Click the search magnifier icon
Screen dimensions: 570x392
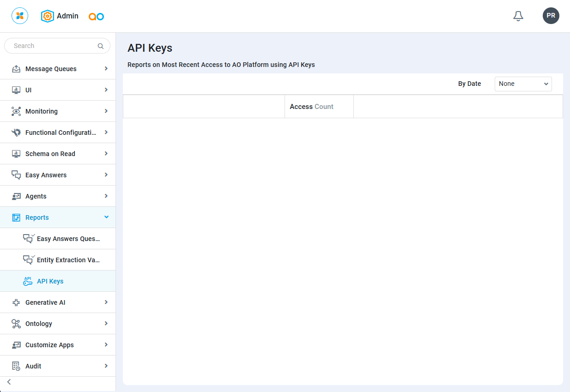101,46
